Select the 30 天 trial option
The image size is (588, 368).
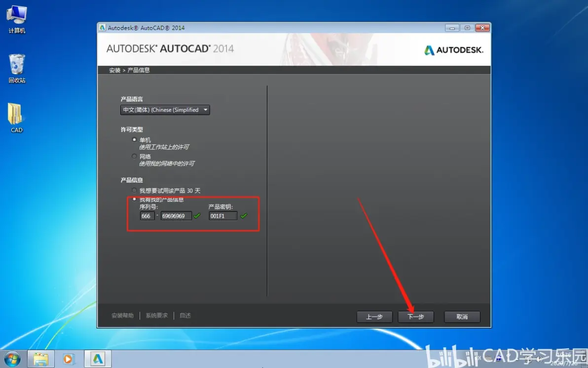134,190
